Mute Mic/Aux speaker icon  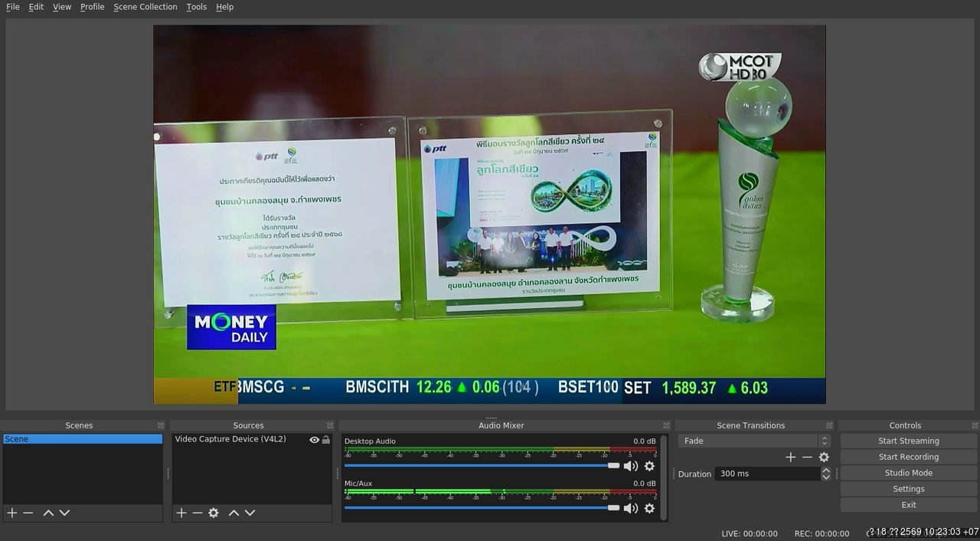click(631, 508)
